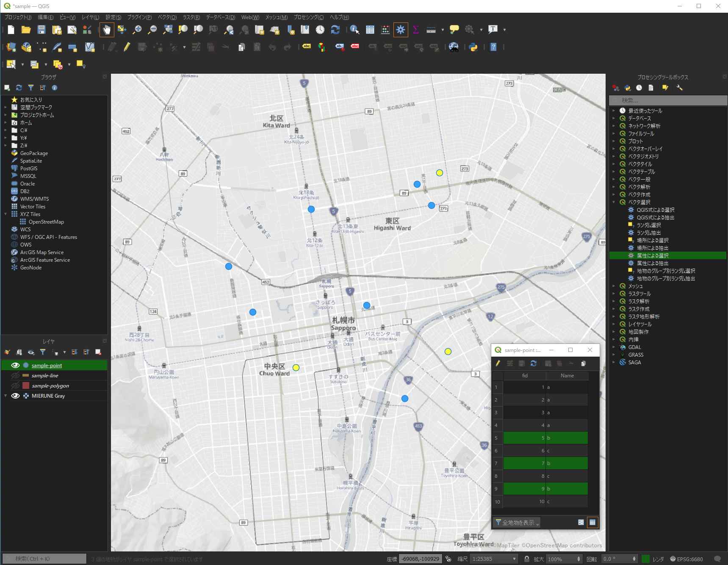
Task: Click the fid column header
Action: (x=525, y=375)
